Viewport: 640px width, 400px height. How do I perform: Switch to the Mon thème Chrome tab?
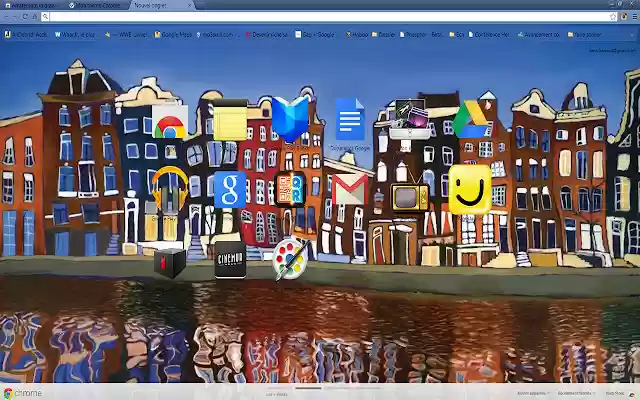(x=95, y=6)
